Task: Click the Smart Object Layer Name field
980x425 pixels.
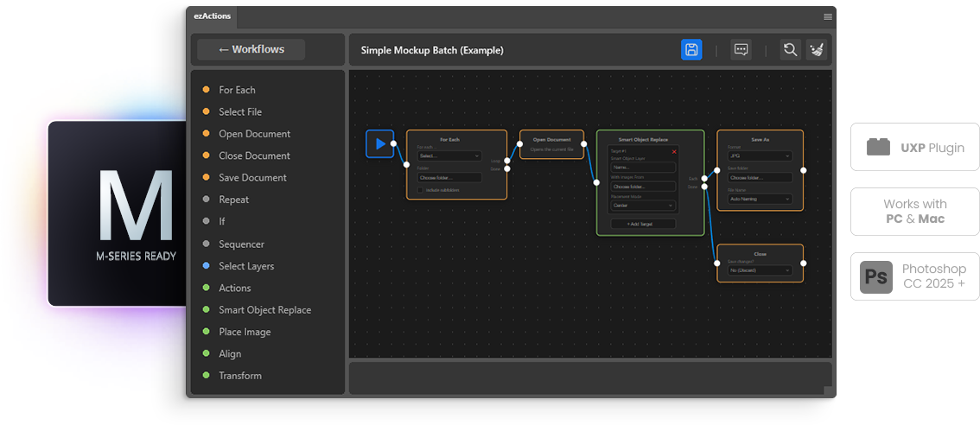Action: point(643,168)
